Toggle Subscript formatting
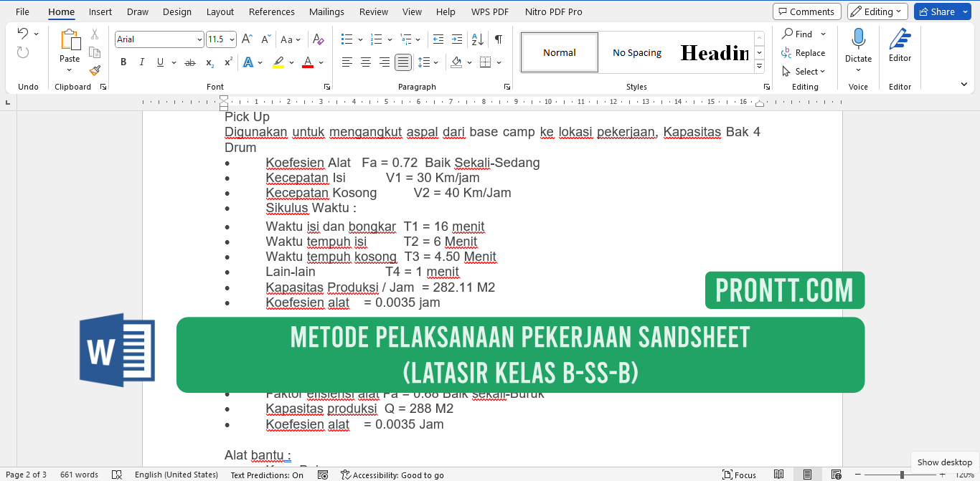 (209, 62)
